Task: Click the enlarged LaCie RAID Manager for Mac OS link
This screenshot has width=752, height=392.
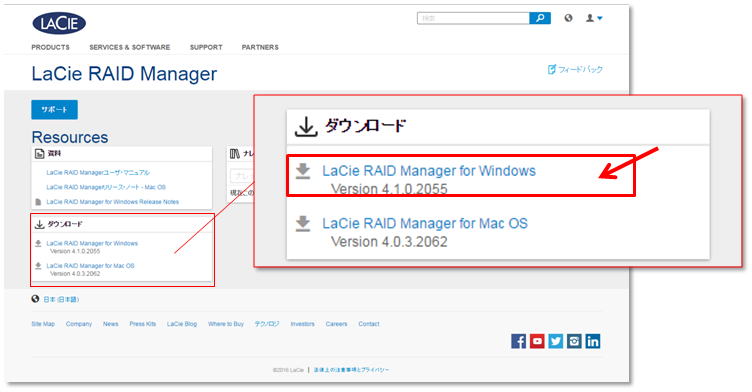Action: (x=425, y=224)
